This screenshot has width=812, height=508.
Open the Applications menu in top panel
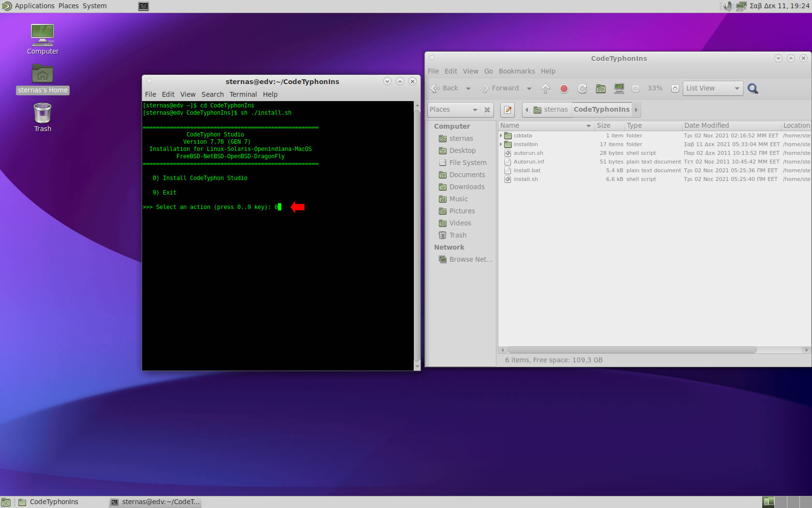click(x=35, y=6)
